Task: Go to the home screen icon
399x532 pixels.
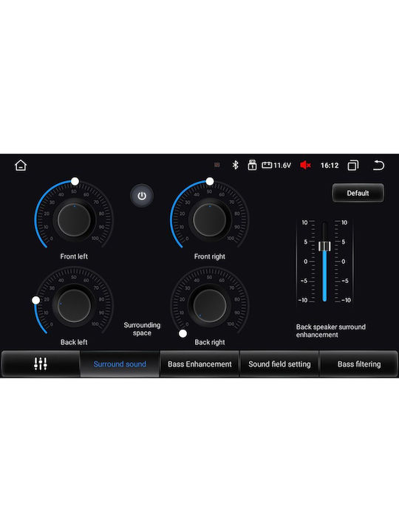Action: 21,166
